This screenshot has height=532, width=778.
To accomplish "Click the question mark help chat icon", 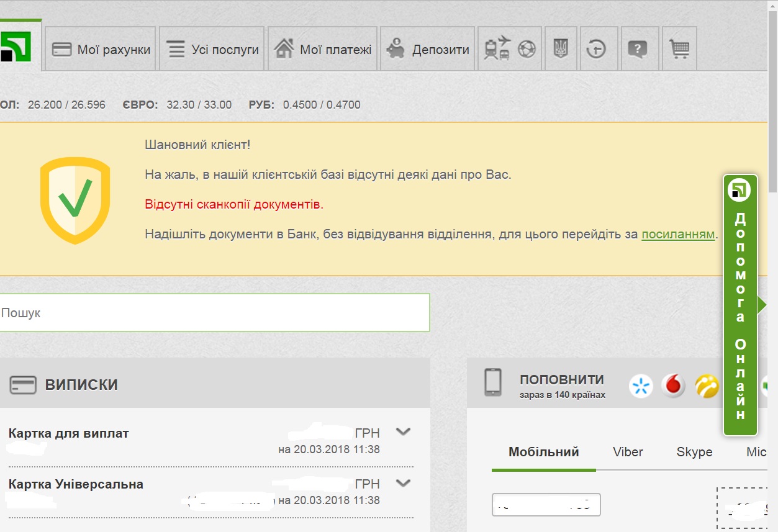I will coord(638,48).
